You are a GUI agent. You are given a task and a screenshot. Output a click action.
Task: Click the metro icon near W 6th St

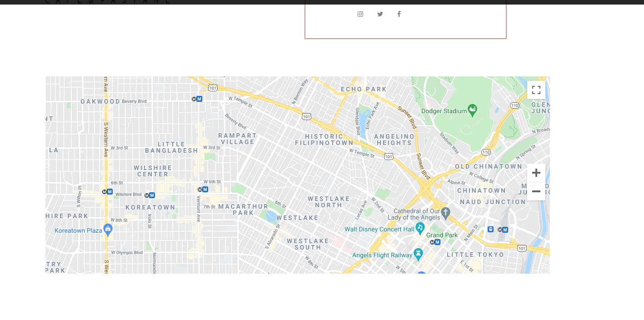pos(203,189)
